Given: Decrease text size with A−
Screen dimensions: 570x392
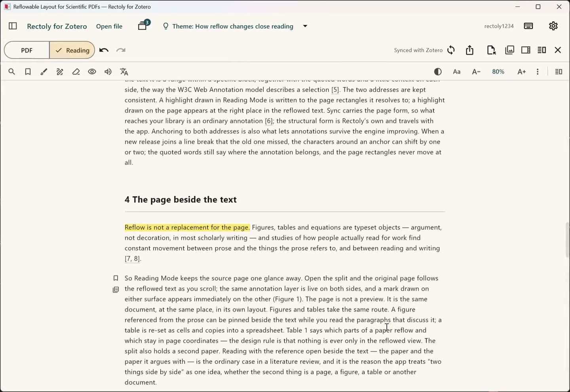Looking at the screenshot, I should pos(476,72).
